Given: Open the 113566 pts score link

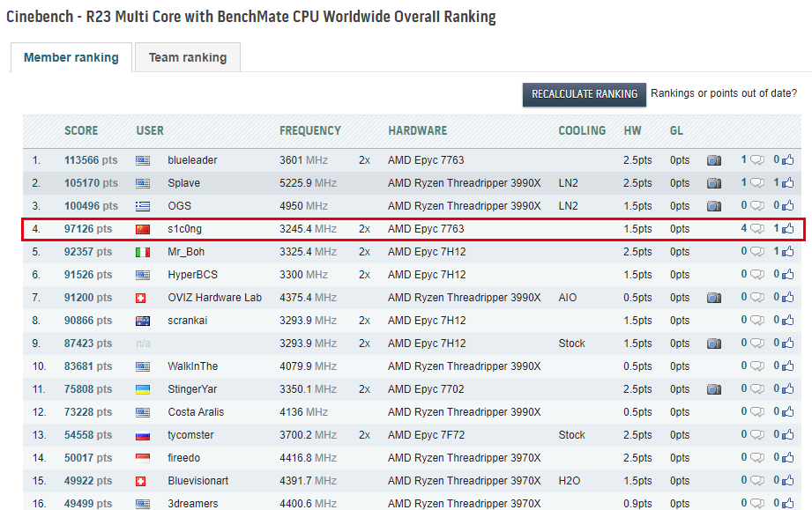Looking at the screenshot, I should (91, 160).
